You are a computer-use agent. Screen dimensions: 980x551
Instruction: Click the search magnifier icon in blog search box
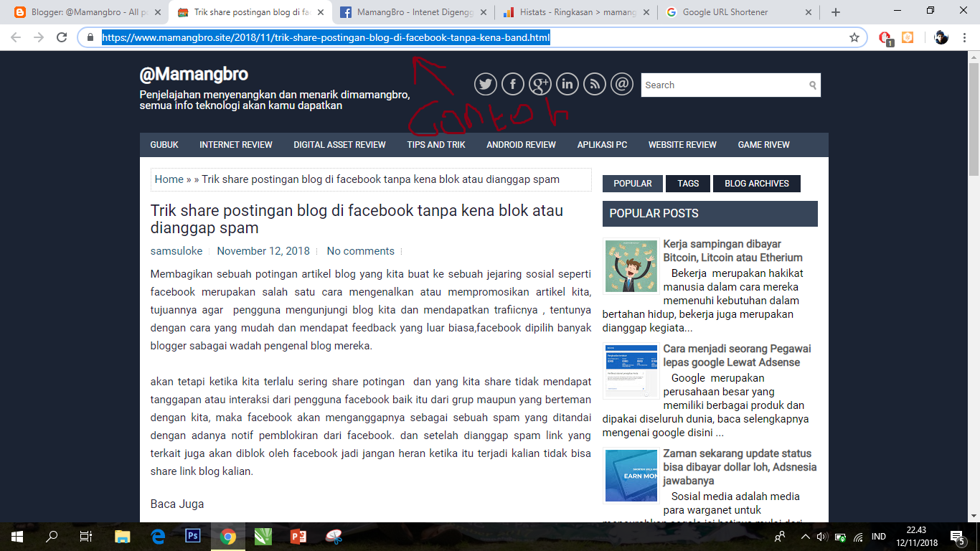[813, 85]
